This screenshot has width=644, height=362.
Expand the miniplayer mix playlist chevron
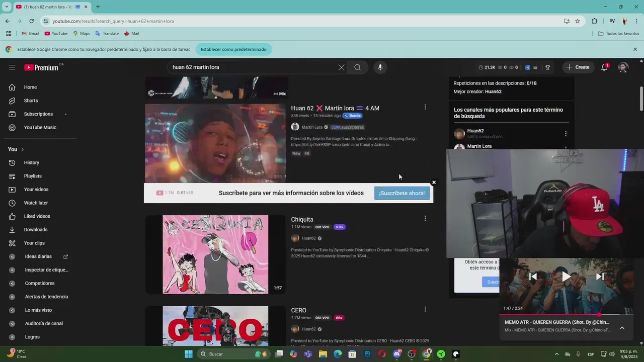pyautogui.click(x=622, y=328)
